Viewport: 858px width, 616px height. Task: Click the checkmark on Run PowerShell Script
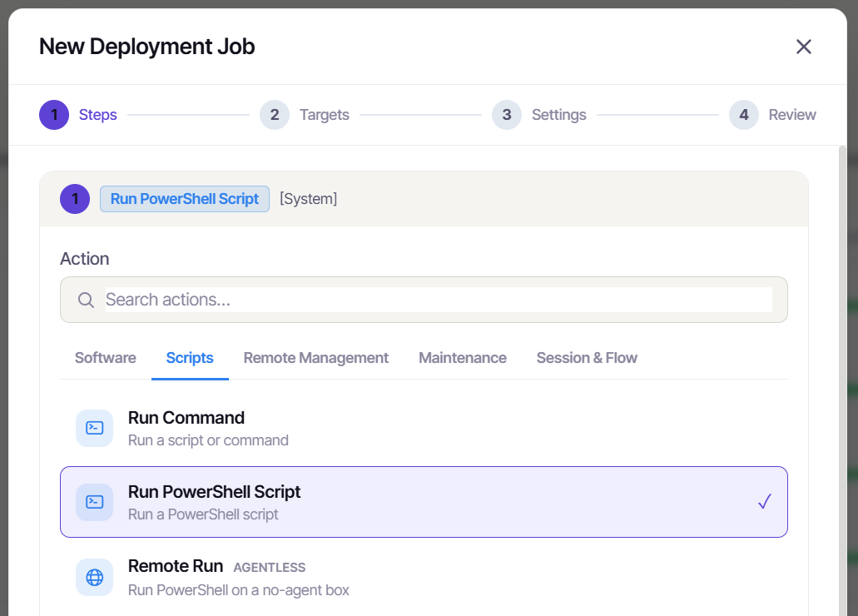tap(765, 502)
